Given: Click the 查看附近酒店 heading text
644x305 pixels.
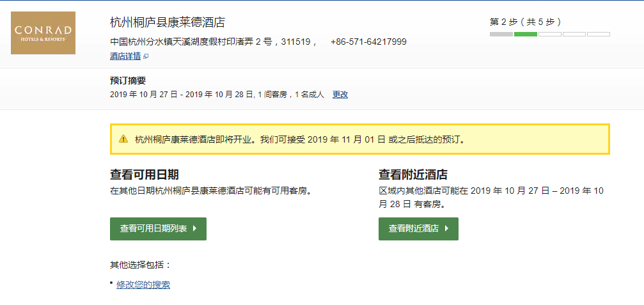Looking at the screenshot, I should pyautogui.click(x=412, y=175).
